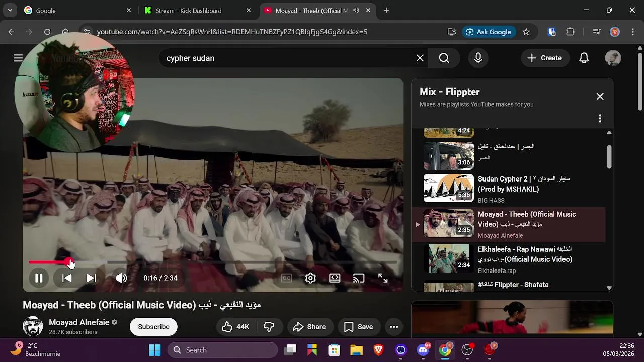Open the YouTube account avatar menu
Image resolution: width=644 pixels, height=362 pixels.
(x=613, y=58)
